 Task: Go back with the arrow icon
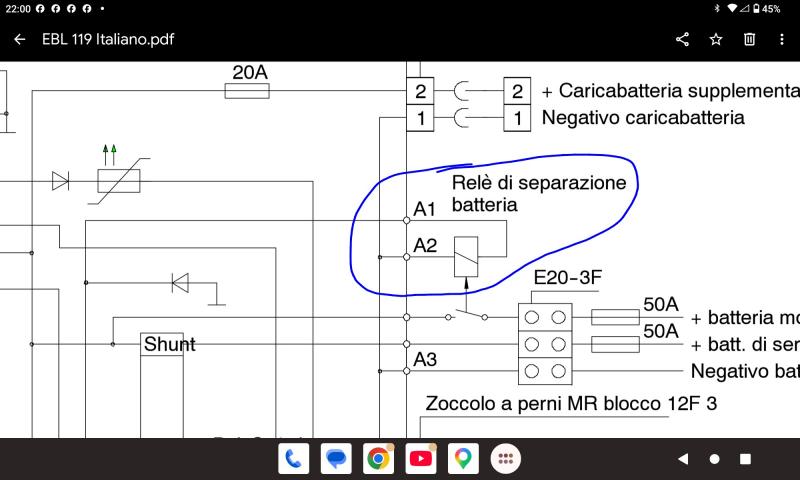coord(19,39)
